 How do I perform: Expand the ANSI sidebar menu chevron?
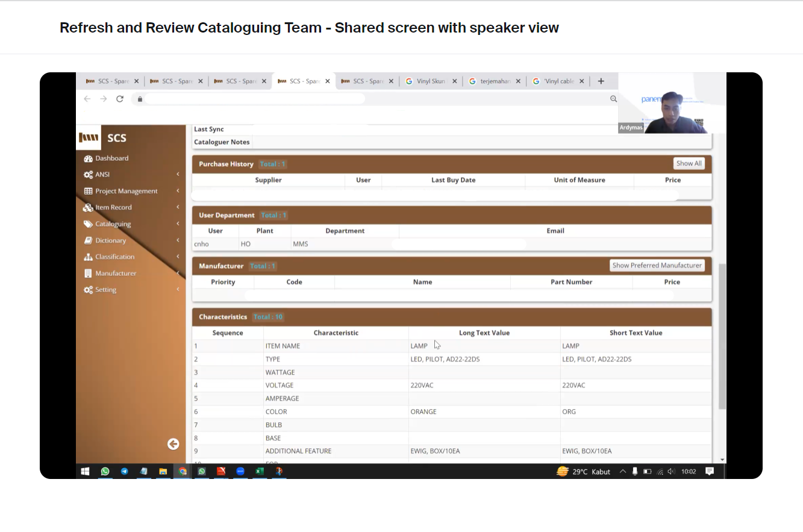click(x=178, y=174)
